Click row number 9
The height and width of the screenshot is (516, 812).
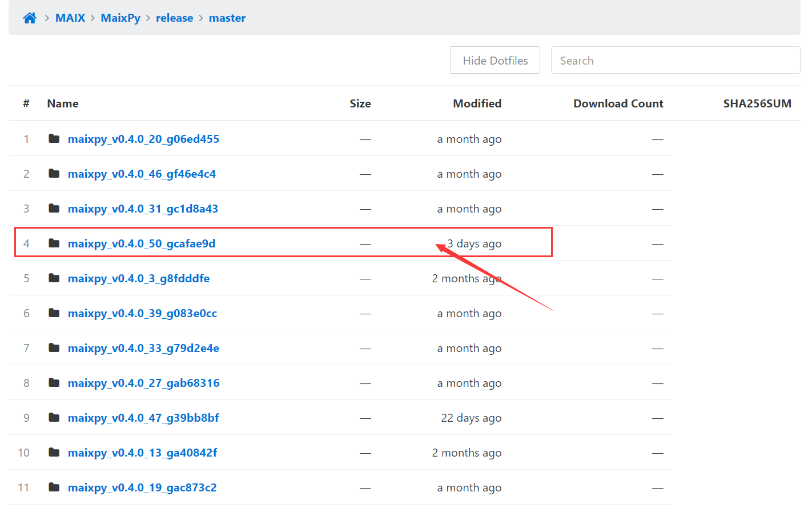[x=26, y=418]
